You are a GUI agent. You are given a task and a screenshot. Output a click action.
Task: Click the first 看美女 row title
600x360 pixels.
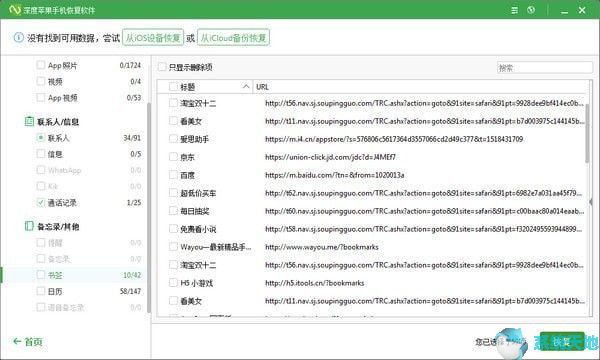pyautogui.click(x=191, y=121)
